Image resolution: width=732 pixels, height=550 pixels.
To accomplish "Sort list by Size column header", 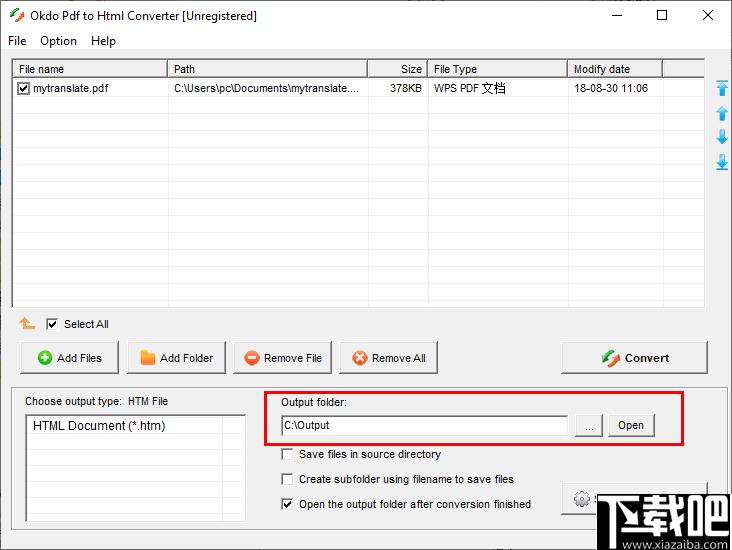I will (398, 69).
